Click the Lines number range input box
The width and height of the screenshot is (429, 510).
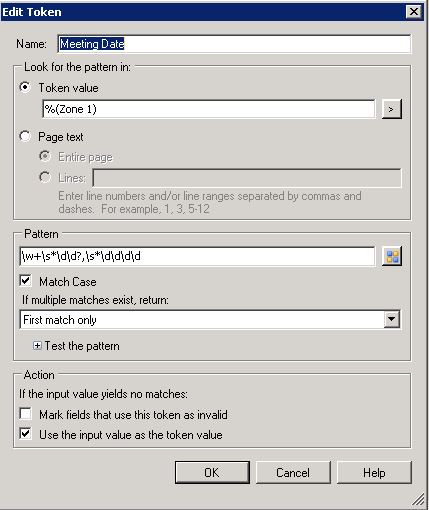tap(247, 178)
